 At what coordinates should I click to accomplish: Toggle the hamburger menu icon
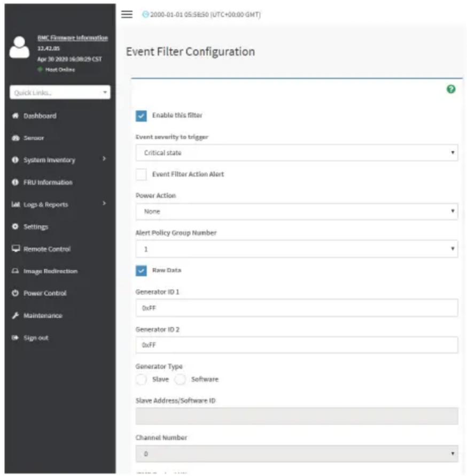[x=127, y=14]
